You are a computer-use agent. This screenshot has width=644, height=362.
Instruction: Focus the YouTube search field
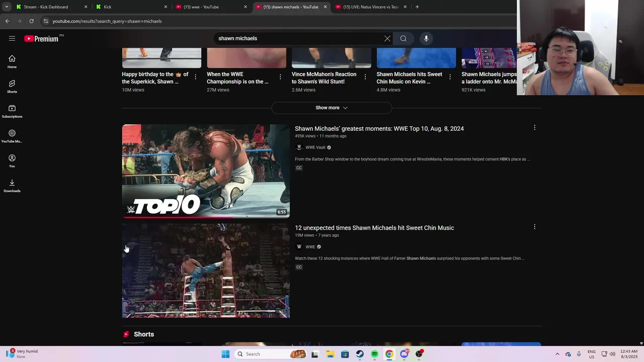pyautogui.click(x=299, y=38)
